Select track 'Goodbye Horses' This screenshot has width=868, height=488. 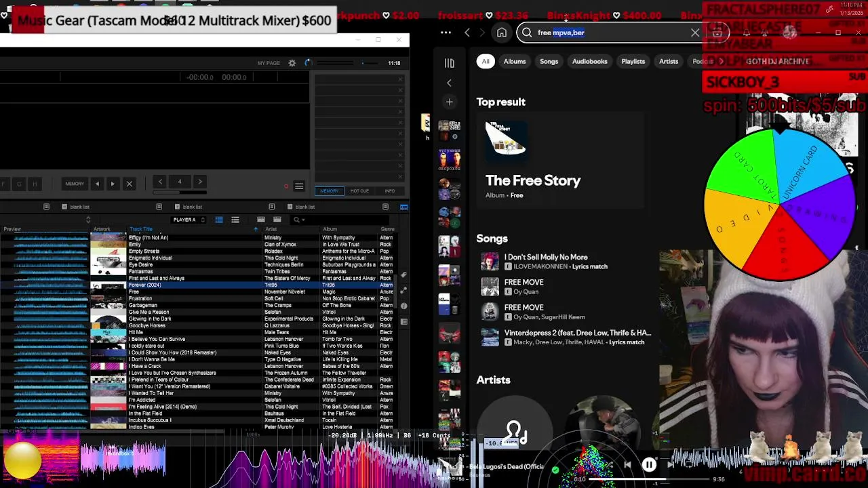pos(147,326)
